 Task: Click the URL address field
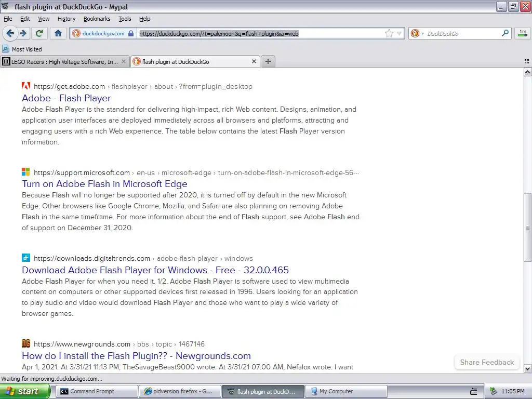click(261, 33)
